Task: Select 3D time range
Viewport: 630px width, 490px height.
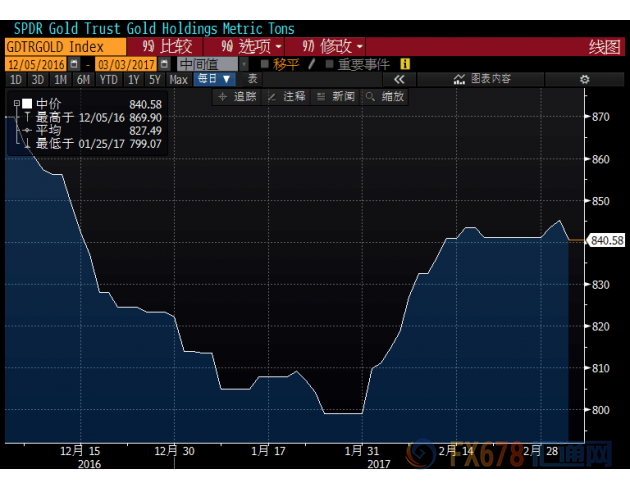Action: [38, 80]
